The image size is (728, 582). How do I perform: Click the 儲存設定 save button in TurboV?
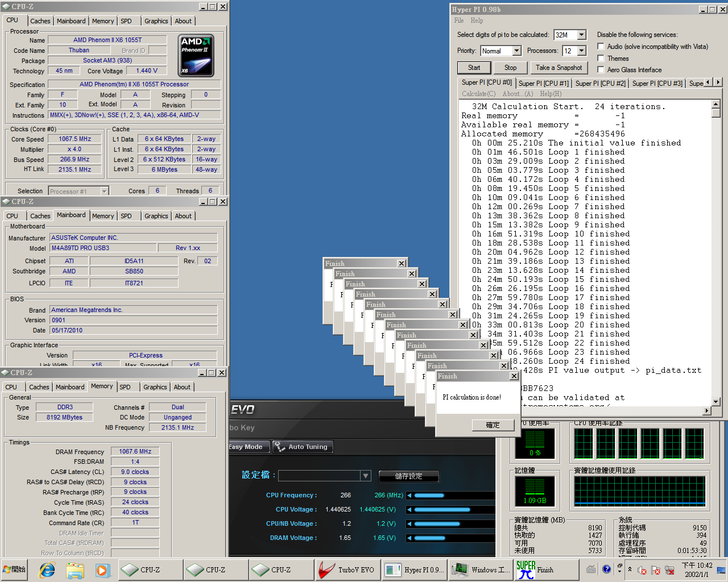408,476
